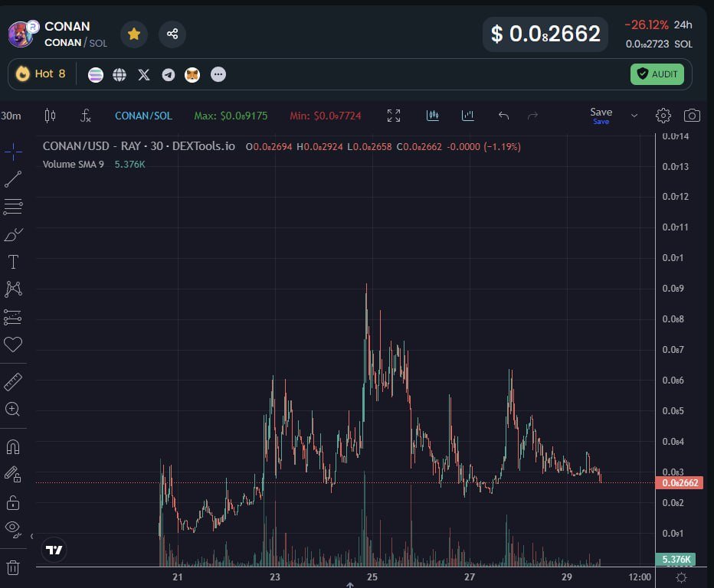This screenshot has height=588, width=714.
Task: Open the Telegram link icon
Action: pyautogui.click(x=169, y=74)
